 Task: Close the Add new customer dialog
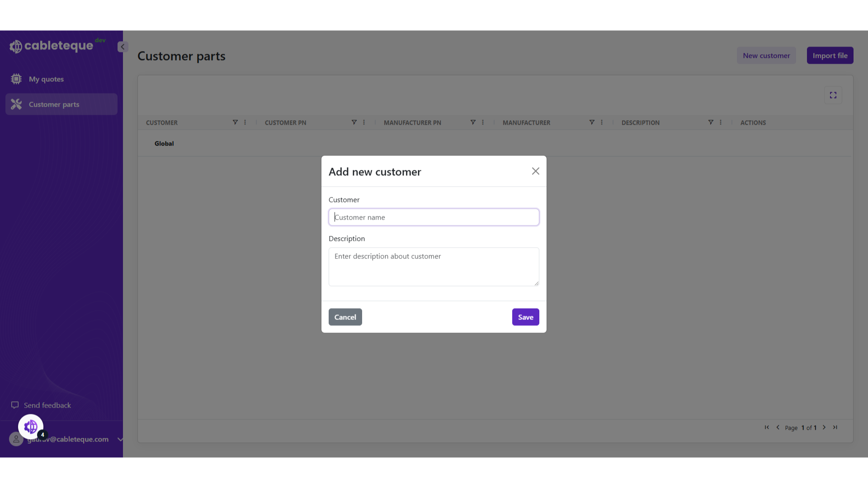tap(535, 171)
